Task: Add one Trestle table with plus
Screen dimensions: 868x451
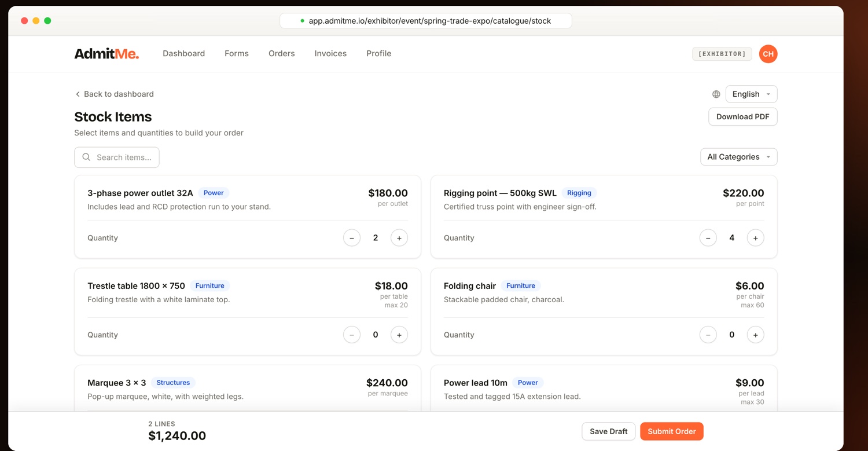Action: click(399, 335)
